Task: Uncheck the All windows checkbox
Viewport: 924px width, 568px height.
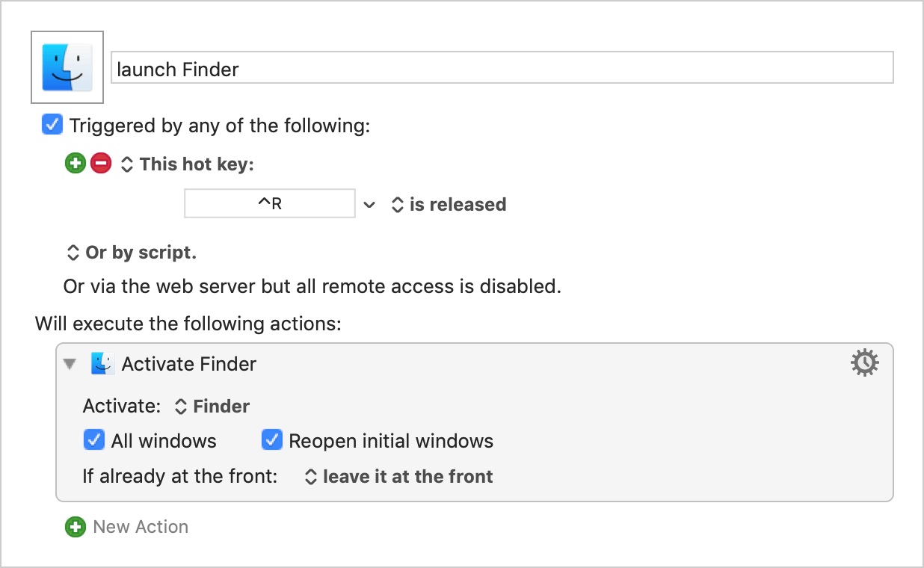Action: coord(93,440)
